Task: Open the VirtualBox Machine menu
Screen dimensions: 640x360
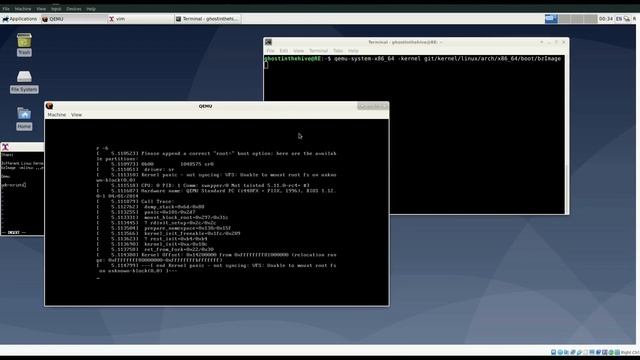Action: (x=23, y=9)
